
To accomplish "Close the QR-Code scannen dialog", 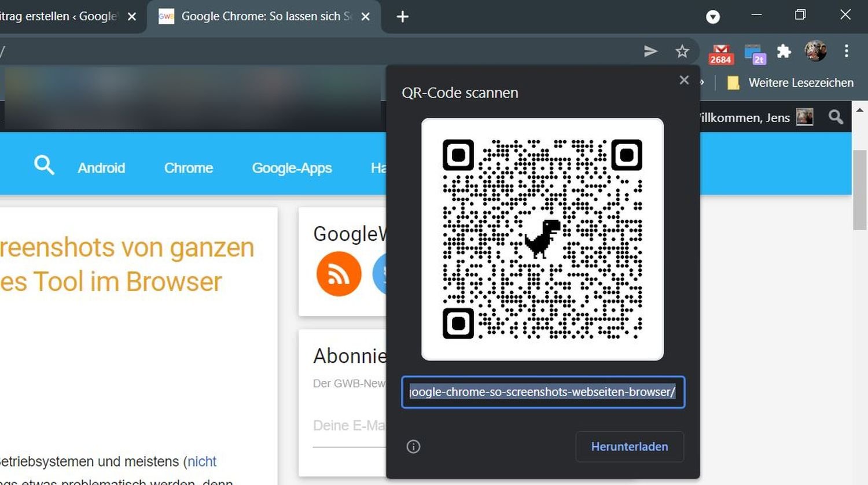I will pyautogui.click(x=684, y=80).
